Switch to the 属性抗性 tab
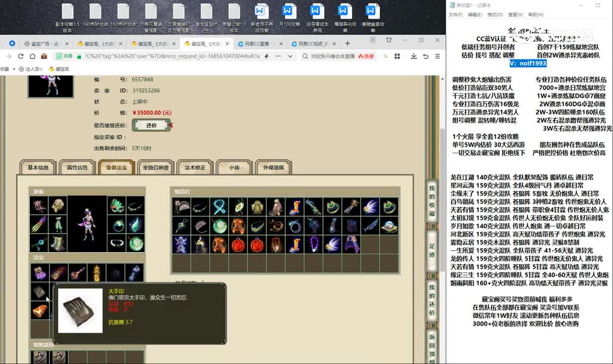 [77, 167]
